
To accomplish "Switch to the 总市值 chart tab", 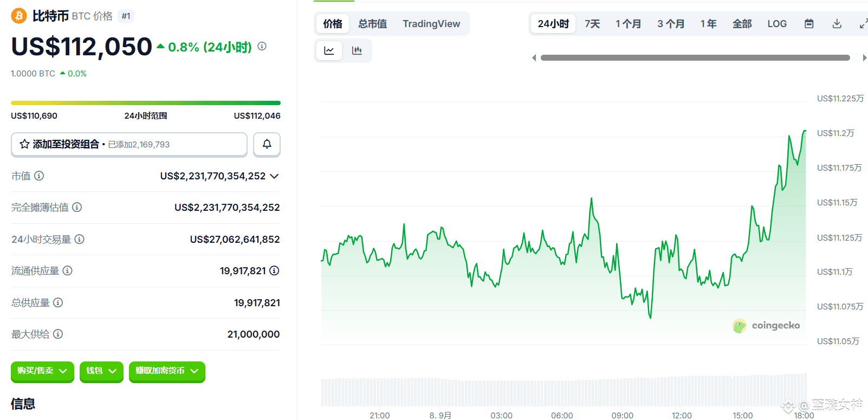I will [373, 24].
